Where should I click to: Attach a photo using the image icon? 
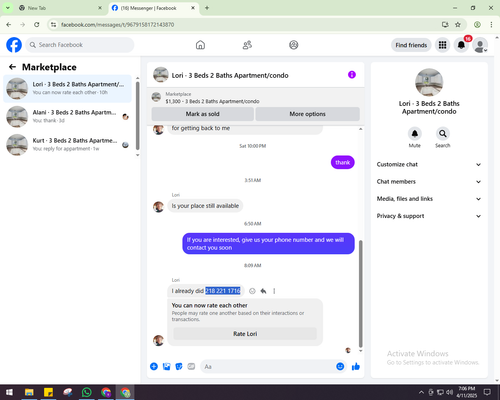coord(166,367)
